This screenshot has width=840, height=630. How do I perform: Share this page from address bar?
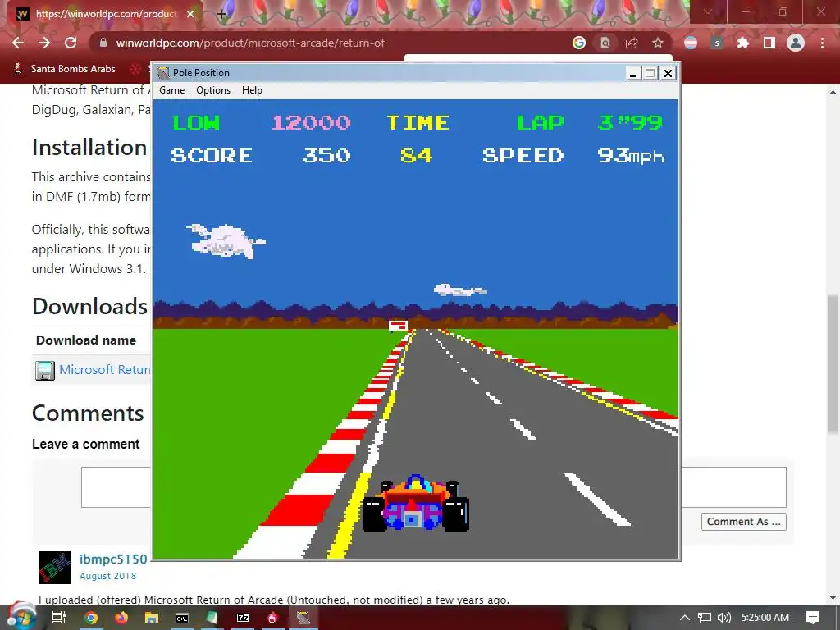point(632,43)
